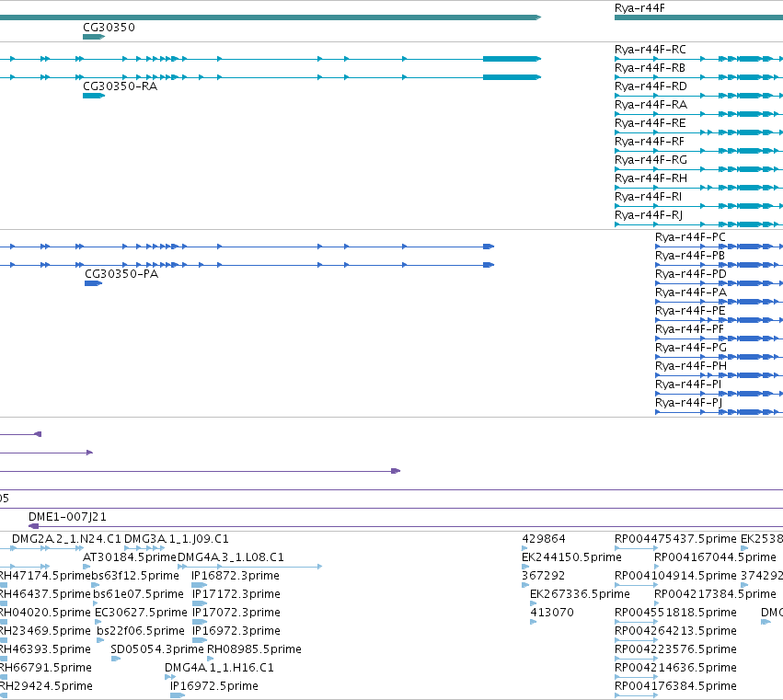
Task: Click the CG30350-PA protein label
Action: [121, 274]
